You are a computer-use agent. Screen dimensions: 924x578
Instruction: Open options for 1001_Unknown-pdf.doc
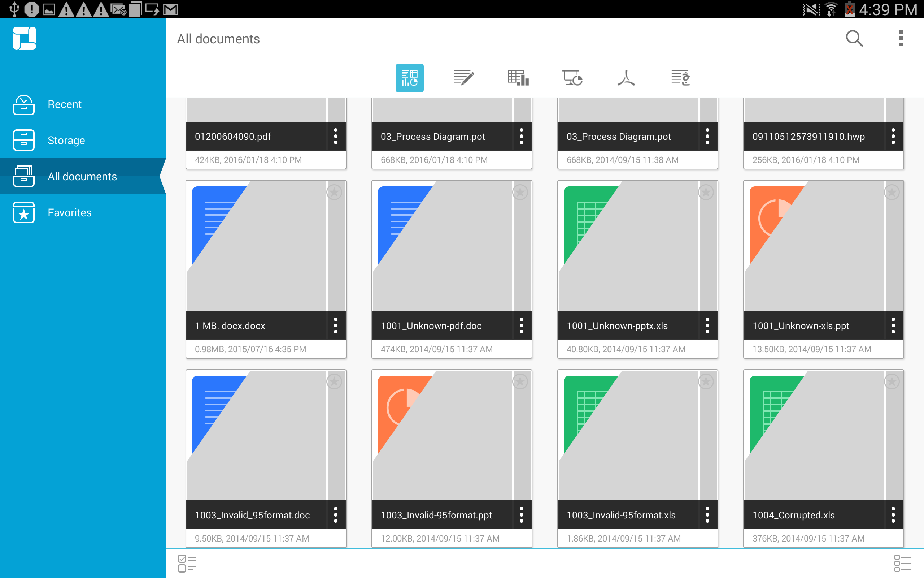pyautogui.click(x=522, y=325)
